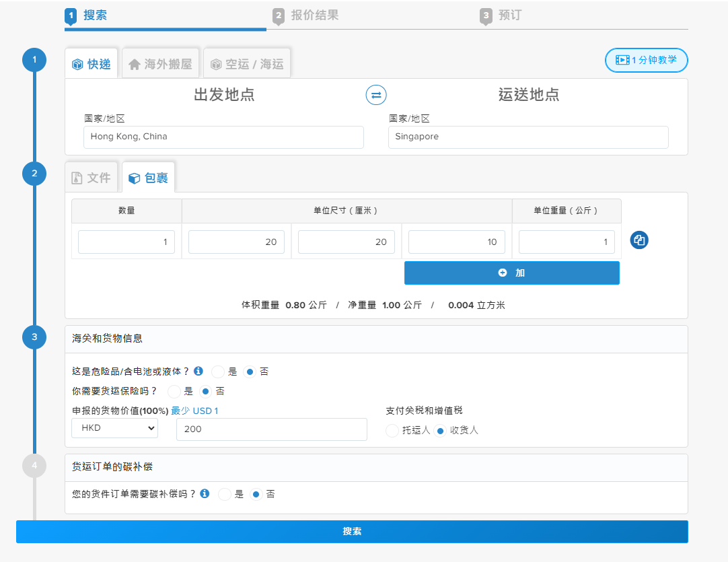
Task: Open the 1分钟教学 tutorial
Action: pyautogui.click(x=647, y=60)
